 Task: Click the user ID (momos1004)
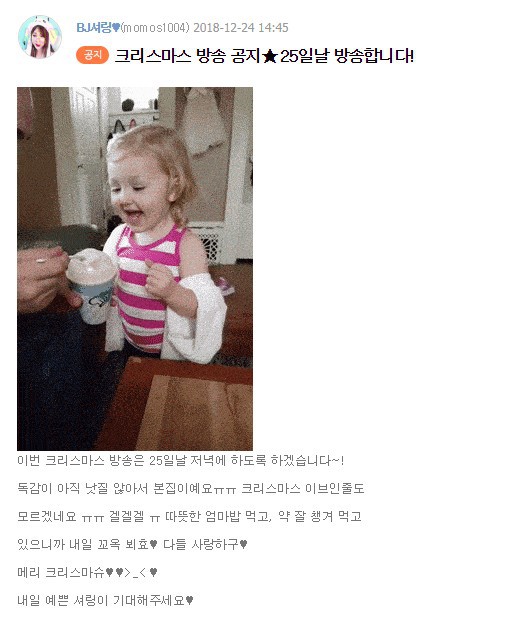[155, 28]
